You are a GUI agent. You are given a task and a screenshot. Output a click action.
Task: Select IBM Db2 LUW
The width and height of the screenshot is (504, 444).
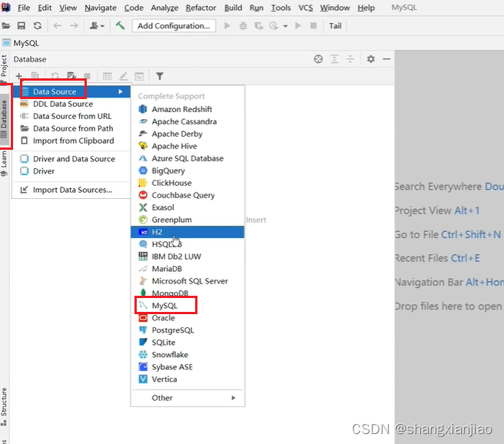187,257
